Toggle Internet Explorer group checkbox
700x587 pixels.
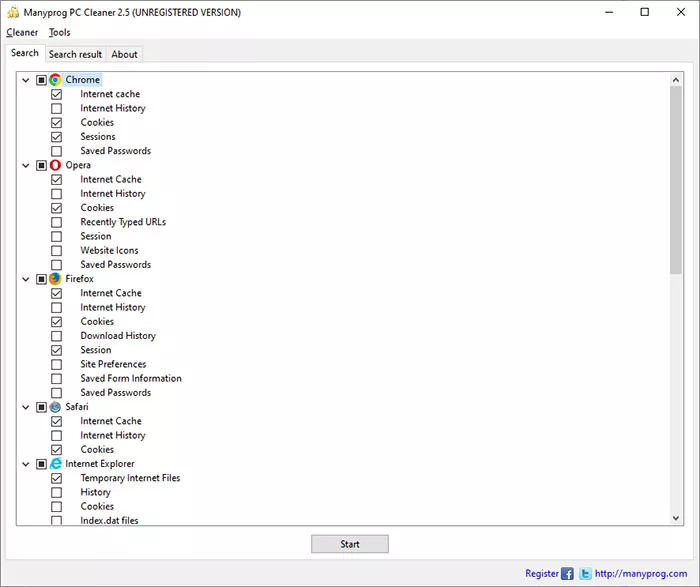point(41,464)
